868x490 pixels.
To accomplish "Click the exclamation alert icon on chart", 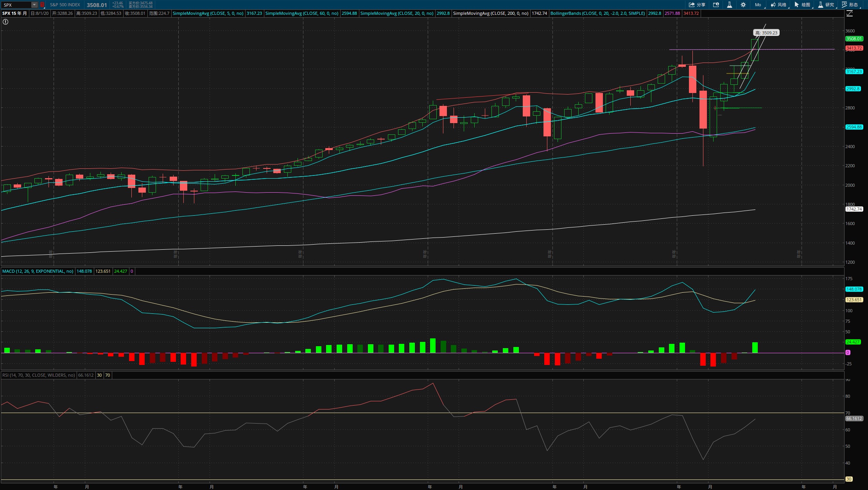I will 5,22.
